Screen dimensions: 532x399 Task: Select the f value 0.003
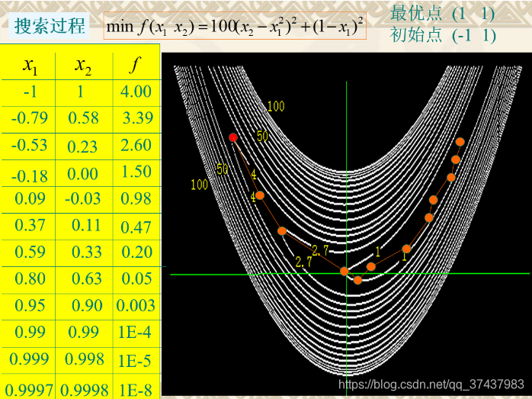(x=136, y=305)
